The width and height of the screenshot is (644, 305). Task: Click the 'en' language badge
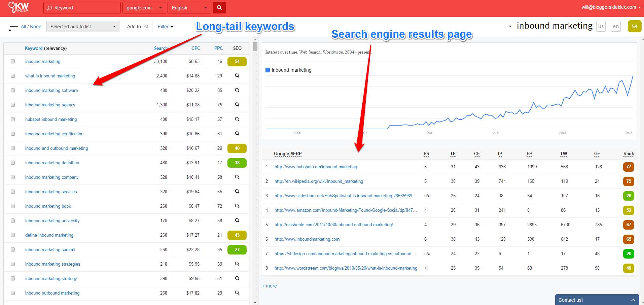616,26
